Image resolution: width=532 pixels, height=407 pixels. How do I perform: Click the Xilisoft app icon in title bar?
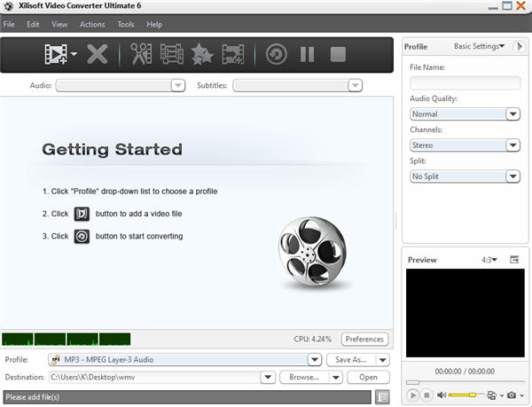click(x=8, y=6)
